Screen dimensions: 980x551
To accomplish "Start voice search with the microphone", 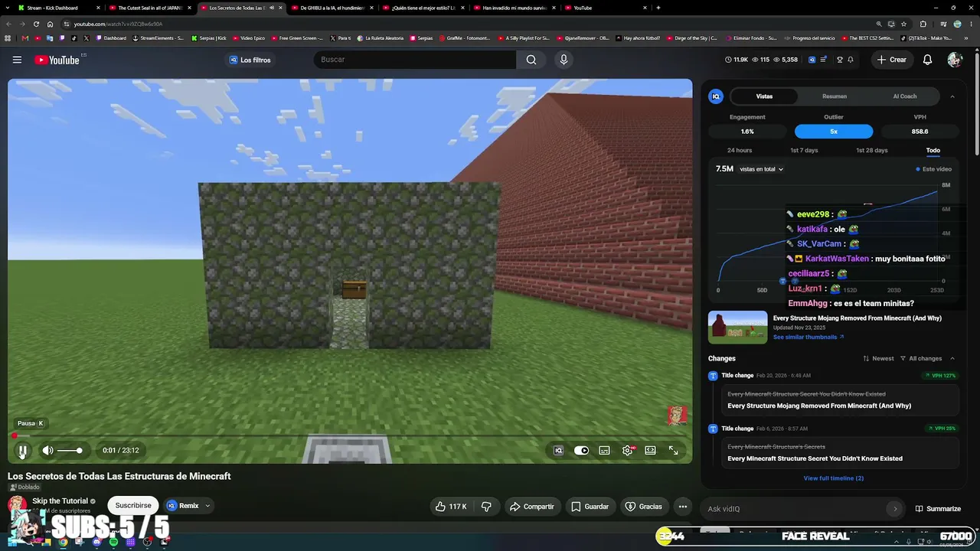I will click(563, 60).
